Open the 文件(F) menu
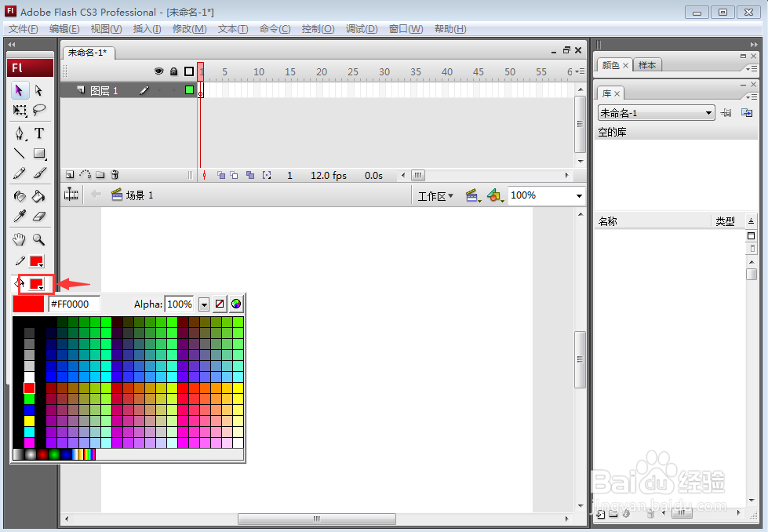Viewport: 768px width, 532px height. point(23,29)
